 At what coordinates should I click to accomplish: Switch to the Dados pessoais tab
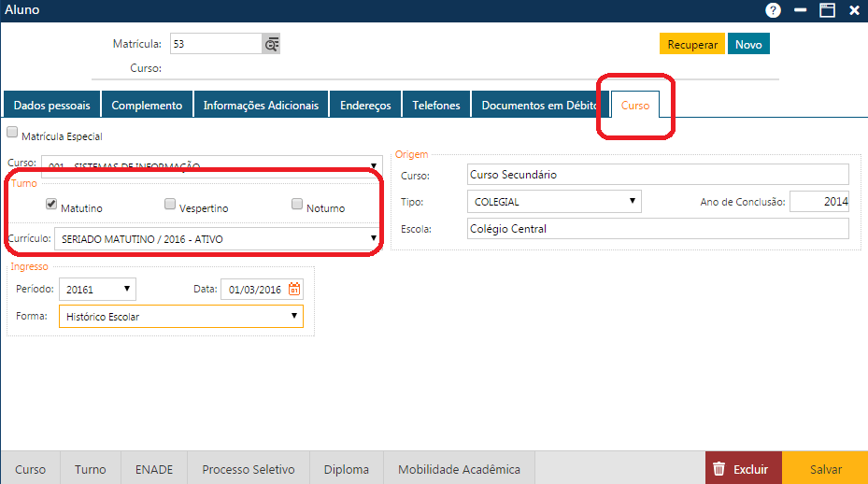(x=51, y=106)
